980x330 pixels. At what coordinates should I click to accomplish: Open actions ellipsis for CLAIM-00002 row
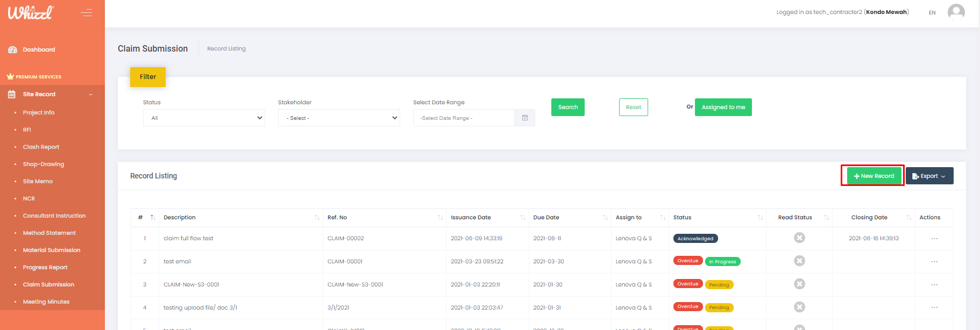point(934,239)
